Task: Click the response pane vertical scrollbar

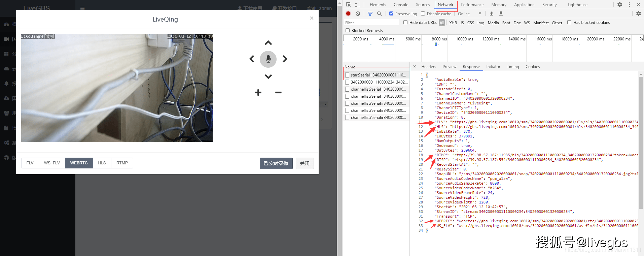Action: coord(641,142)
